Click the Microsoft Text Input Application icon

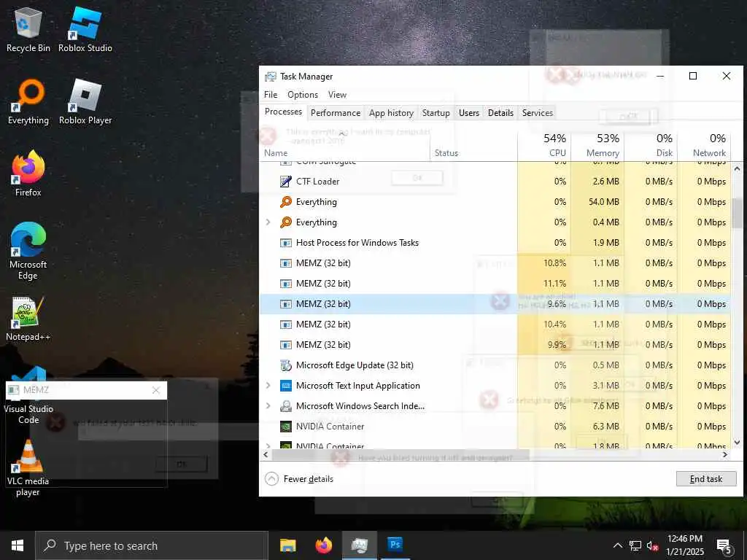click(x=286, y=386)
